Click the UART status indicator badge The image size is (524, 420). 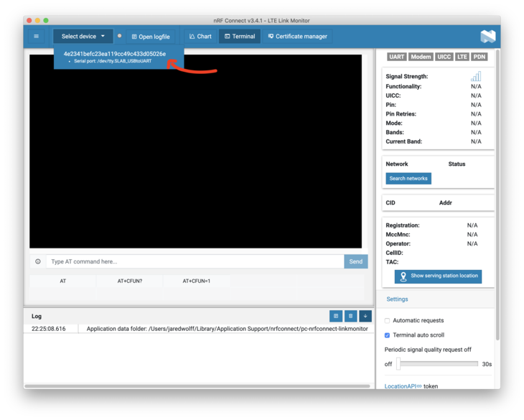tap(397, 57)
